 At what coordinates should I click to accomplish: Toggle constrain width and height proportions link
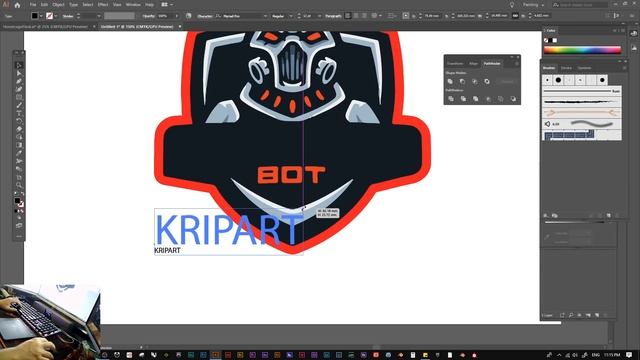515,16
